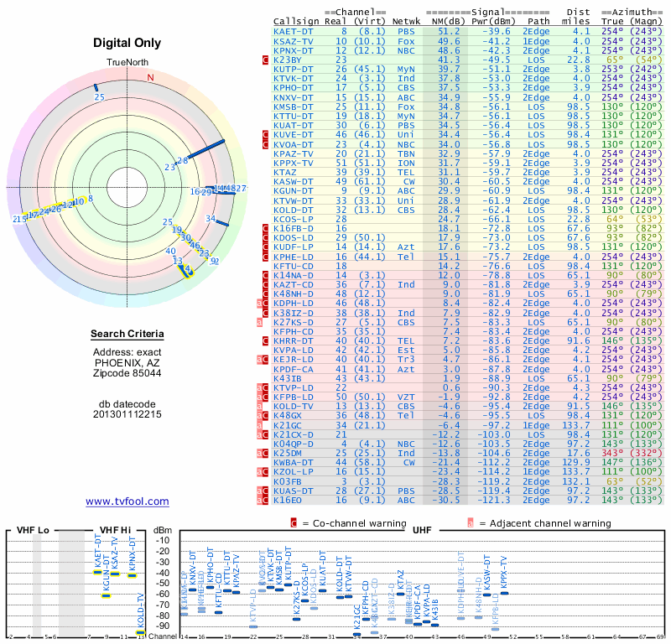The width and height of the screenshot is (671, 644).
Task: Click the co-channel 'C' icon beside K16EO
Action: (x=266, y=501)
